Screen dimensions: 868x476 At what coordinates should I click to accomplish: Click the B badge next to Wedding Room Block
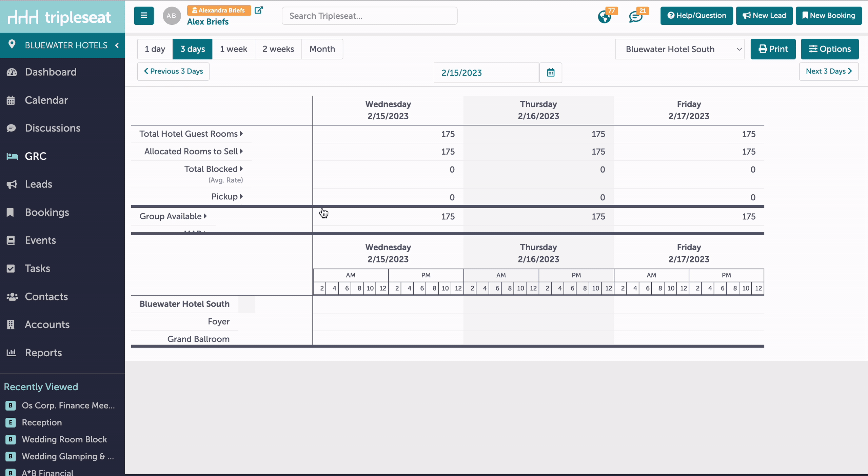pyautogui.click(x=11, y=439)
